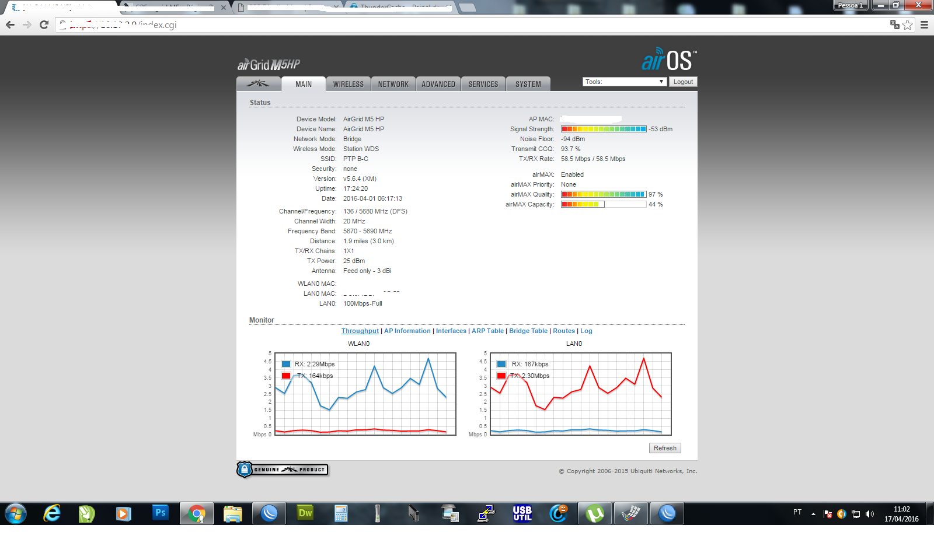Open the Network tab
934x560 pixels.
point(393,84)
